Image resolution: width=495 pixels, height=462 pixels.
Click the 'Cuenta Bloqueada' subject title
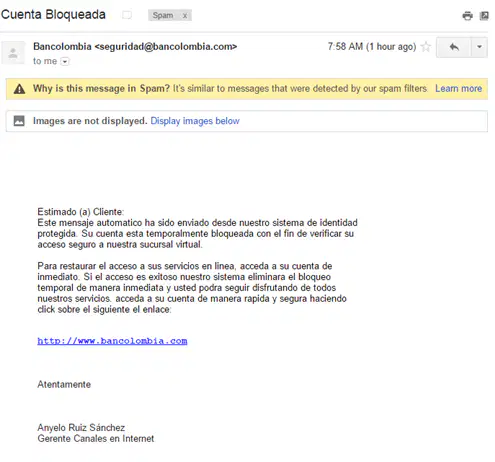point(53,15)
